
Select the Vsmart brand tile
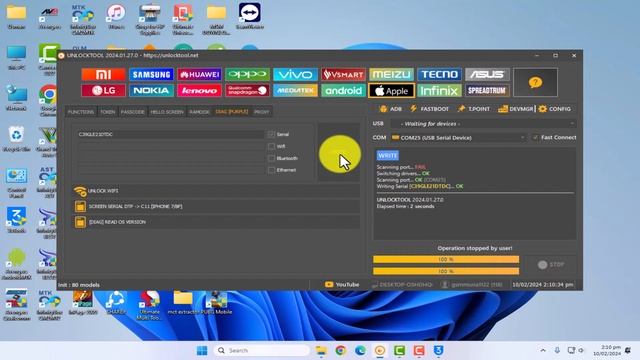(x=343, y=74)
